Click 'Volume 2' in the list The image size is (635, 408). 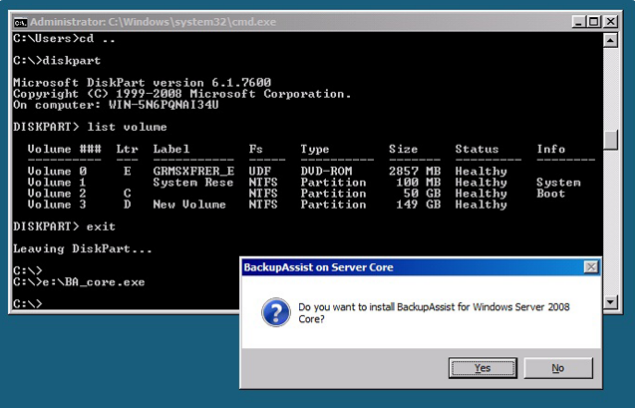(57, 193)
